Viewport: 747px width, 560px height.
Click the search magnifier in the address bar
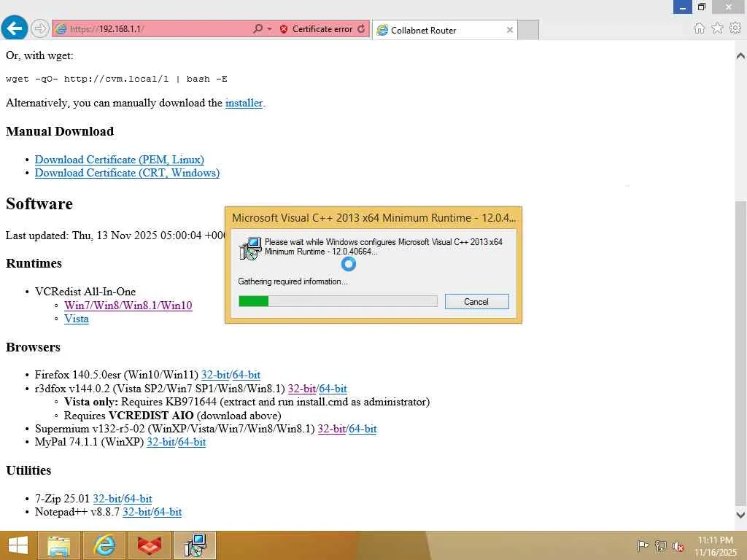coord(258,28)
